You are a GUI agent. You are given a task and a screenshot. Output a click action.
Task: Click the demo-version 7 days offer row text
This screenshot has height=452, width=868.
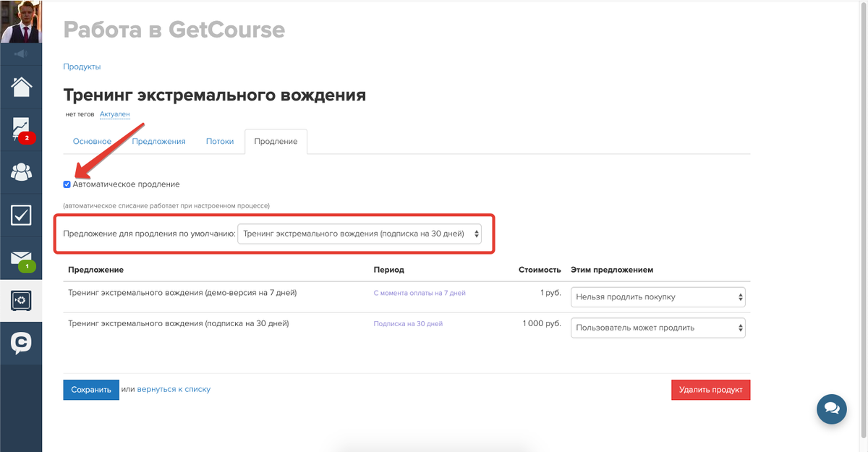click(x=182, y=293)
